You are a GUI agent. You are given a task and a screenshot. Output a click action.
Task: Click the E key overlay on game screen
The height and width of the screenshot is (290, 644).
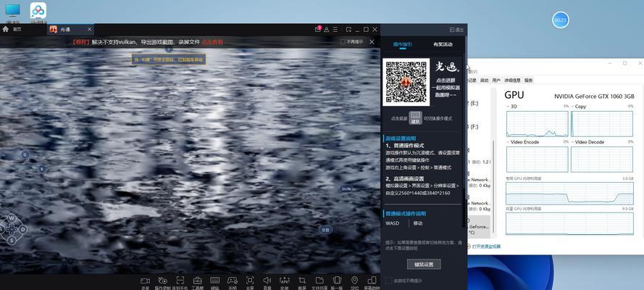[41, 169]
